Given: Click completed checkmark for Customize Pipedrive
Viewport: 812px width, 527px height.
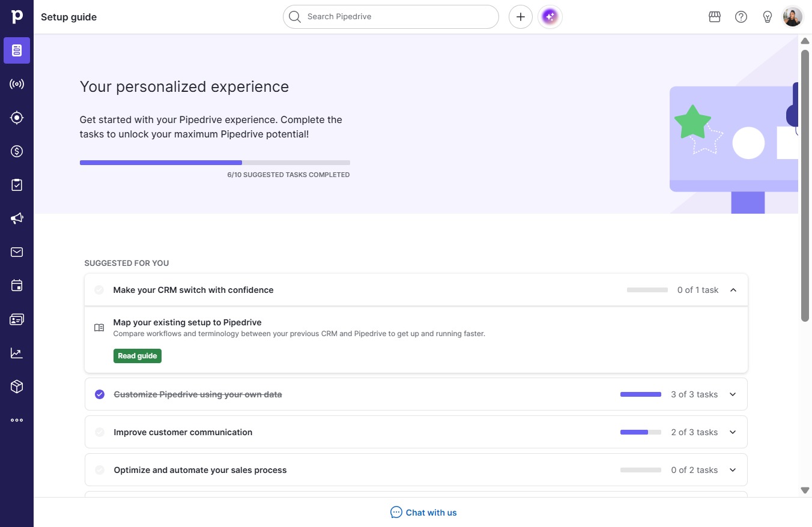Looking at the screenshot, I should tap(100, 394).
